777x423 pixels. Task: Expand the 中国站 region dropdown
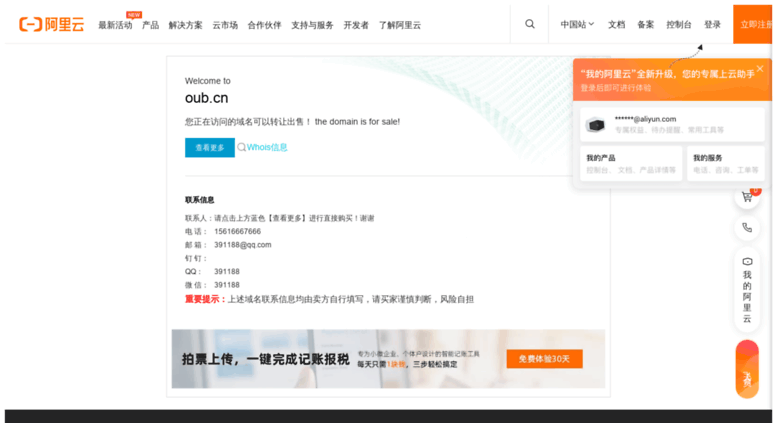pos(577,24)
